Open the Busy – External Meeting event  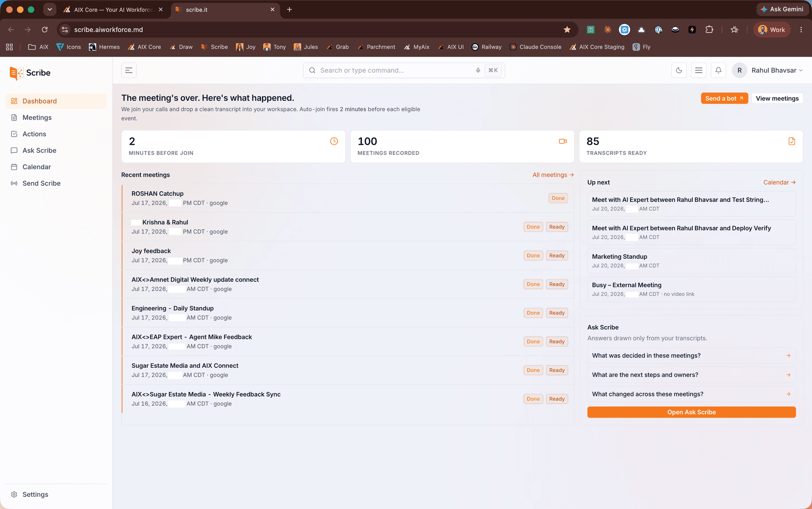click(691, 289)
